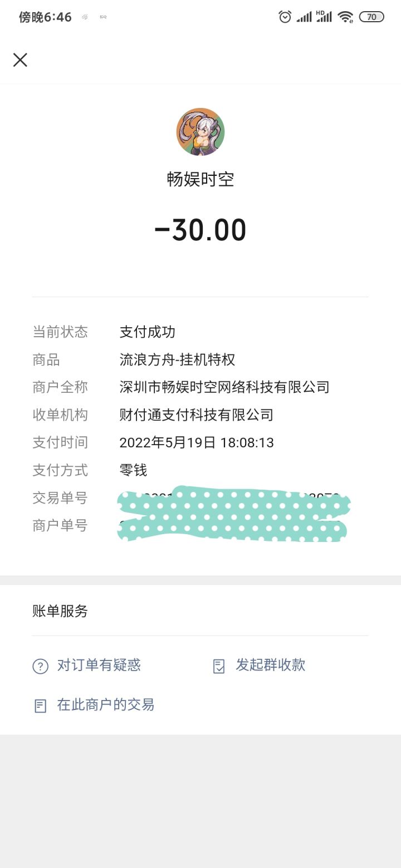Tap the 深圳市畅娱时空网络科技有限公司 merchant full name
This screenshot has width=401, height=868.
224,387
